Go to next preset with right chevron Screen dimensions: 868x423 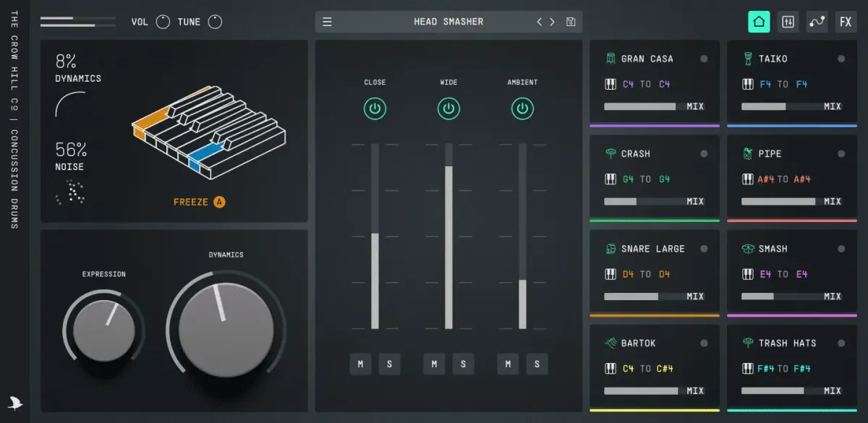tap(553, 22)
